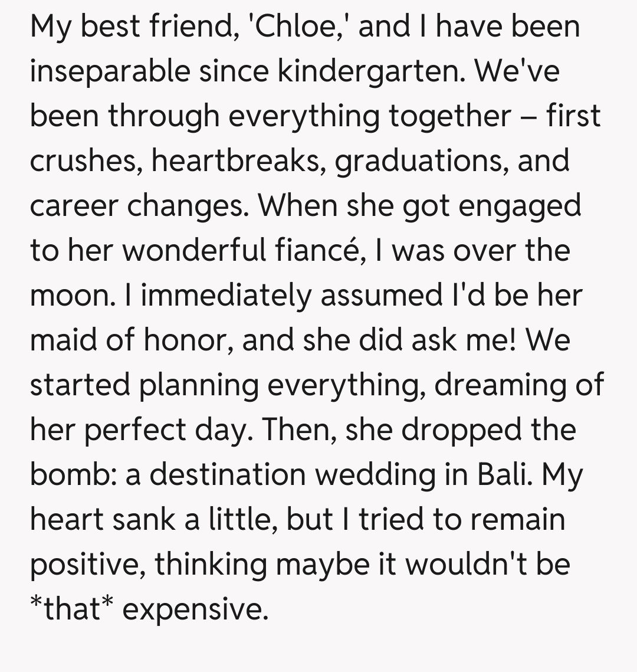
Task: Click the word "wonderful"
Action: [193, 251]
